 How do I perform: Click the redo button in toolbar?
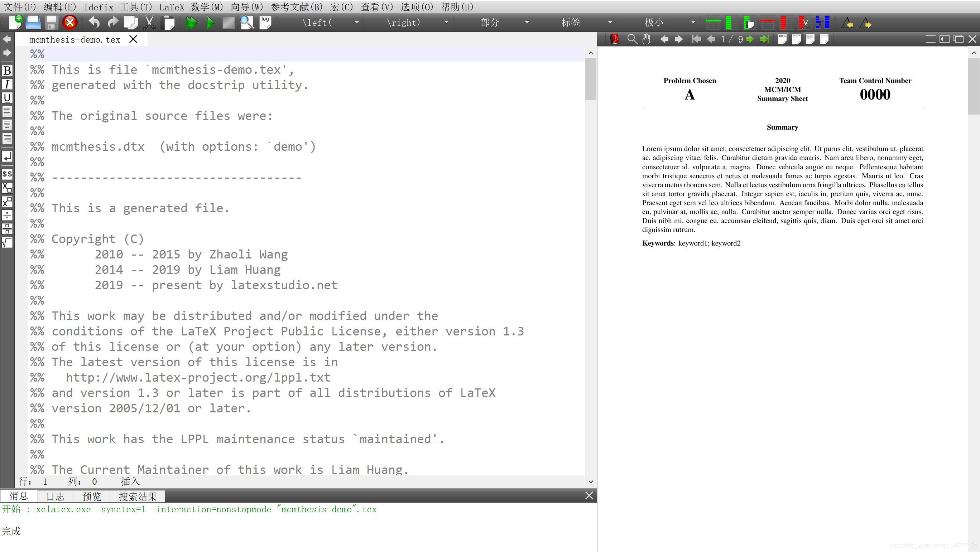(112, 22)
